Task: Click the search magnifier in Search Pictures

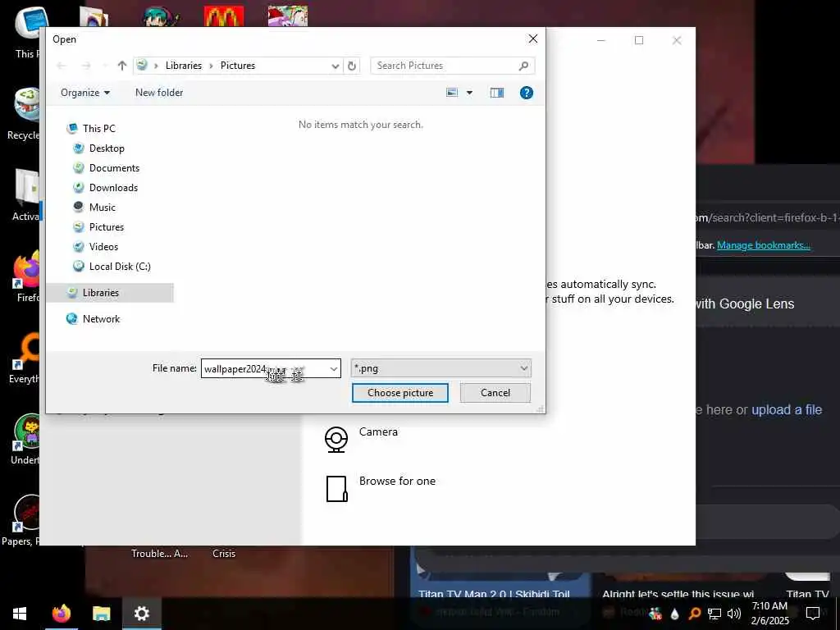Action: (x=524, y=66)
